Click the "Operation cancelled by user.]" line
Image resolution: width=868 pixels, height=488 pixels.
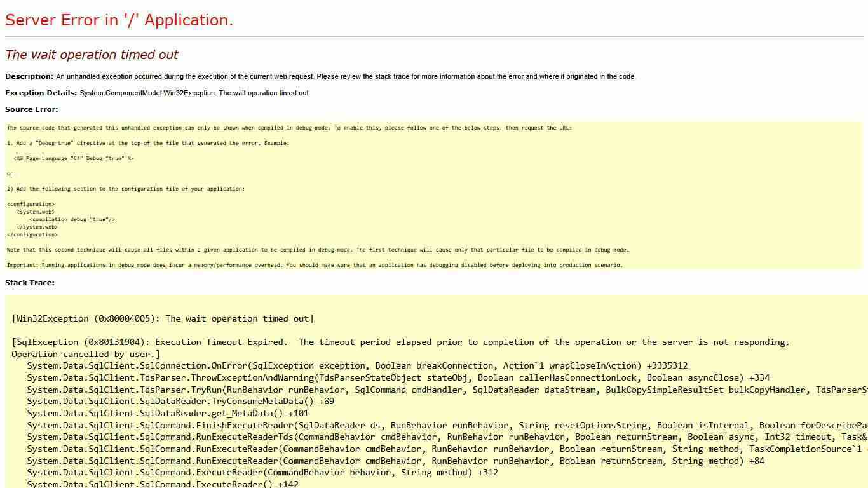[86, 354]
